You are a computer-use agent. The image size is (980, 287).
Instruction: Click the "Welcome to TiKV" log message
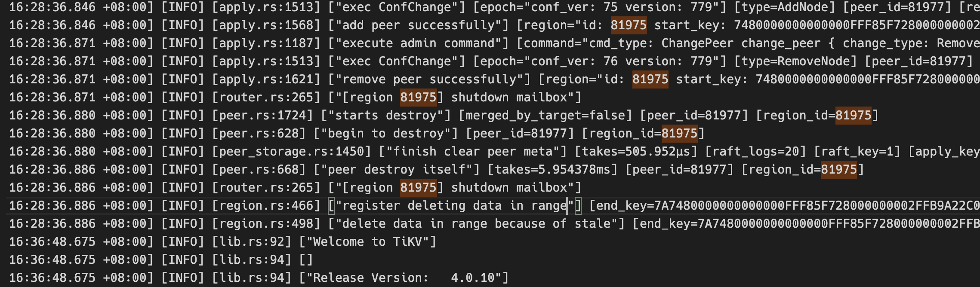(x=368, y=242)
